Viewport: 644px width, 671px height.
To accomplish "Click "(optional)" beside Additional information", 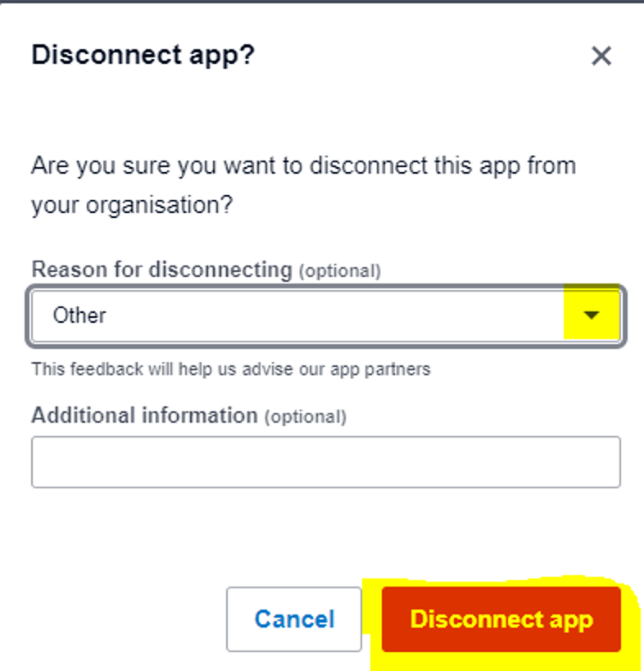I will pos(305,416).
